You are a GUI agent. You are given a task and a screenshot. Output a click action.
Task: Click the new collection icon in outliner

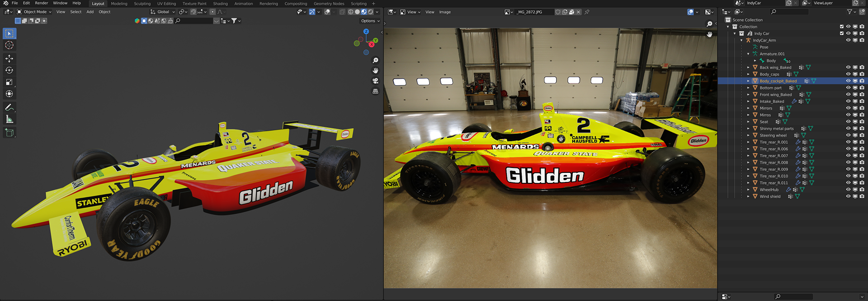pos(863,12)
